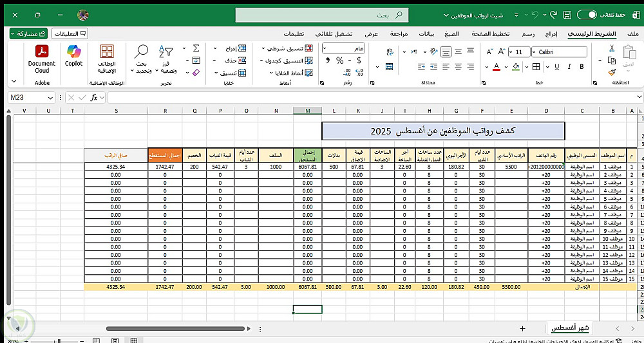
Task: Click the text orientation icon
Action: coord(433,51)
